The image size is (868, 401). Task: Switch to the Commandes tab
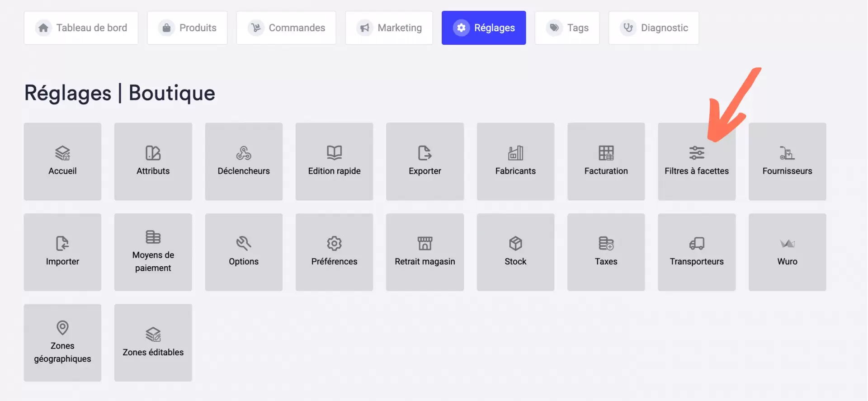coord(286,28)
